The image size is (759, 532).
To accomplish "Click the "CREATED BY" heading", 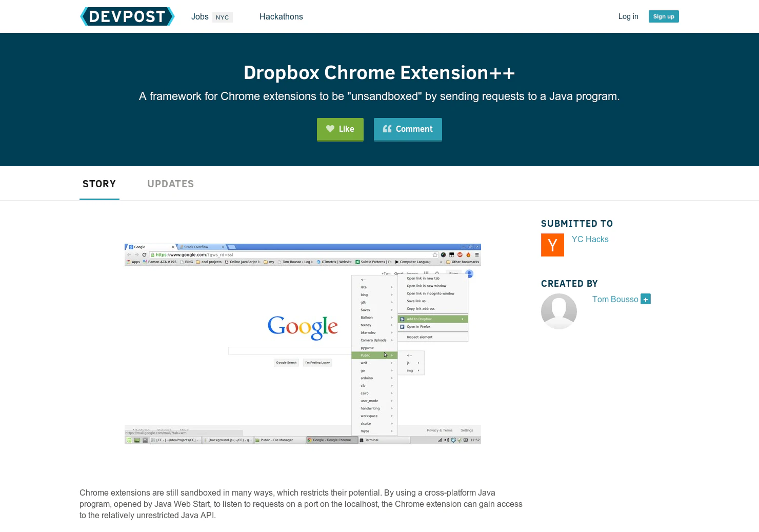I will point(569,284).
